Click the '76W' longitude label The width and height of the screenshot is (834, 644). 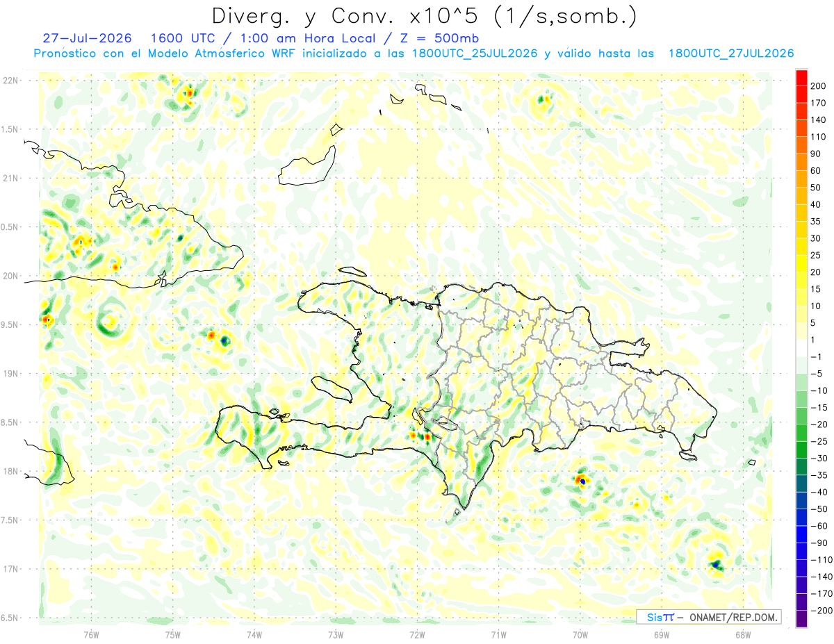[x=91, y=634]
